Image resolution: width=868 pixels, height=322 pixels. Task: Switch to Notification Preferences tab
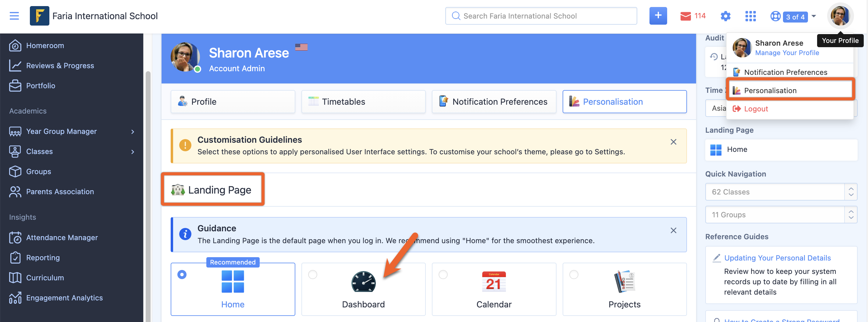point(494,102)
